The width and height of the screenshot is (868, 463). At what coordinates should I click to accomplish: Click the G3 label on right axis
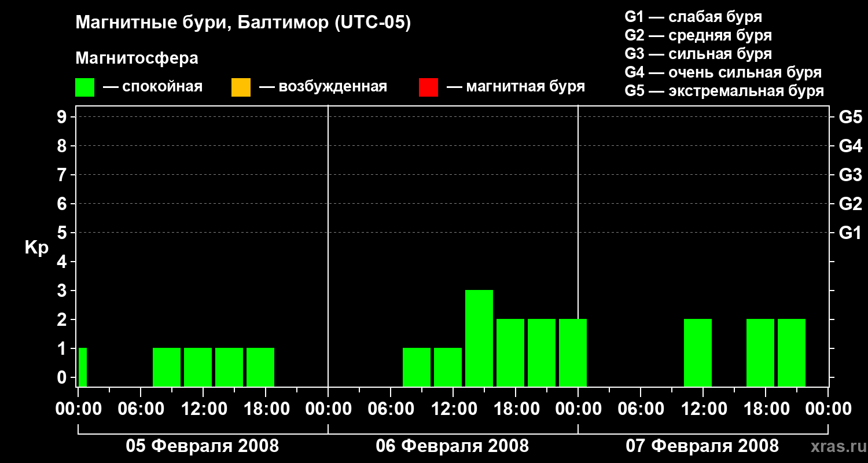pos(850,175)
